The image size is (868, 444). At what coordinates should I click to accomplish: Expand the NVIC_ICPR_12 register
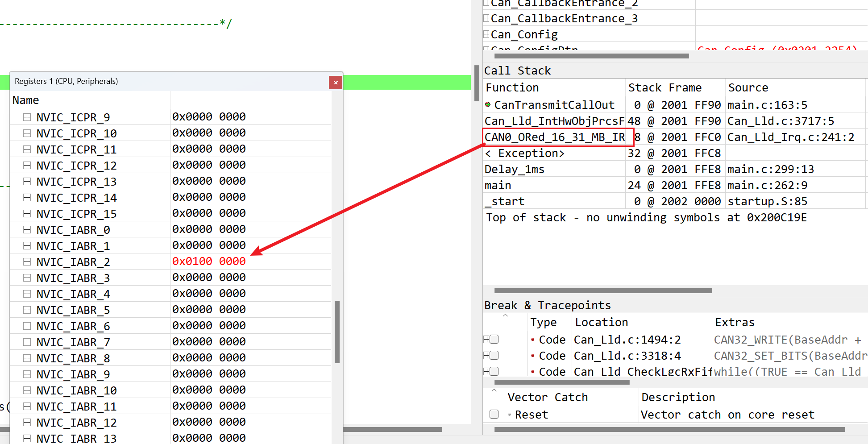point(27,165)
